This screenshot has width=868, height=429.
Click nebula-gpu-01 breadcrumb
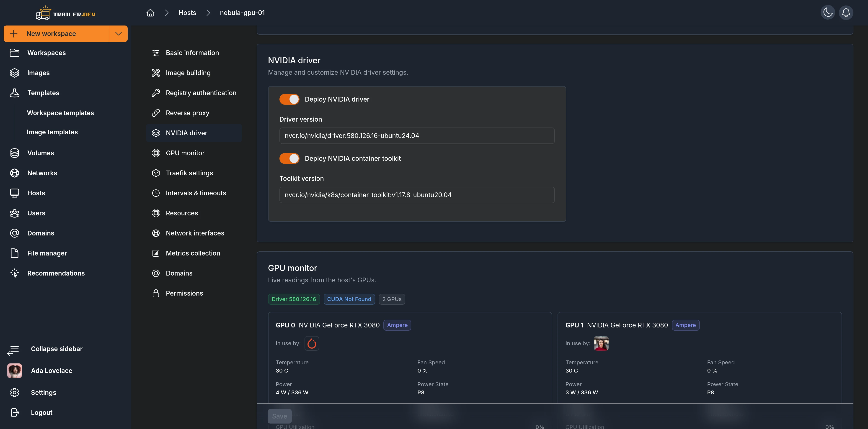click(x=242, y=13)
